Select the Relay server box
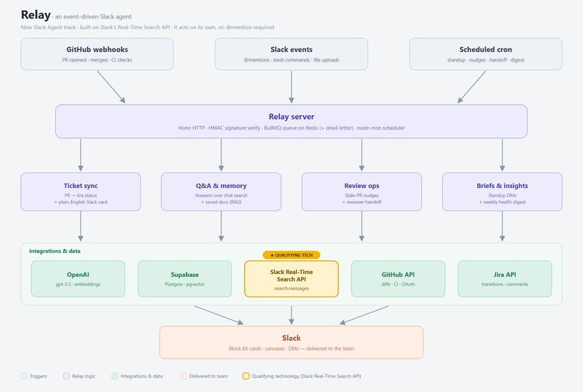 291,122
